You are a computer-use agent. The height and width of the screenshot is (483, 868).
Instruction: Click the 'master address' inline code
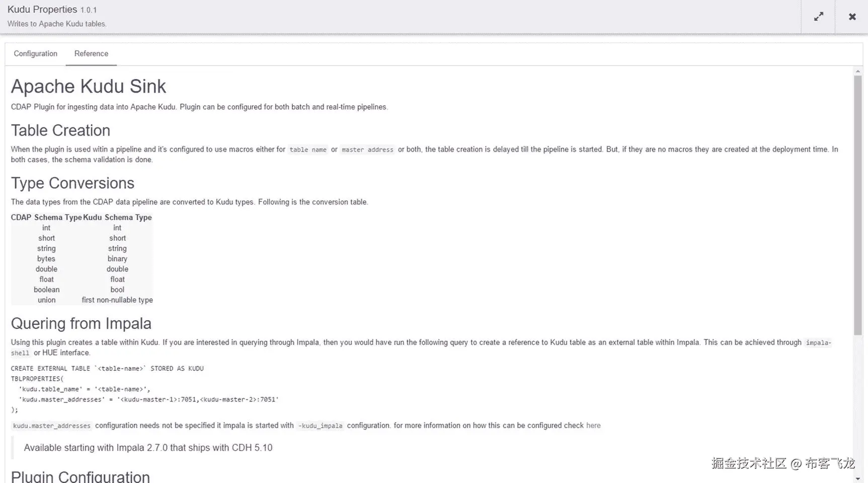tap(367, 150)
